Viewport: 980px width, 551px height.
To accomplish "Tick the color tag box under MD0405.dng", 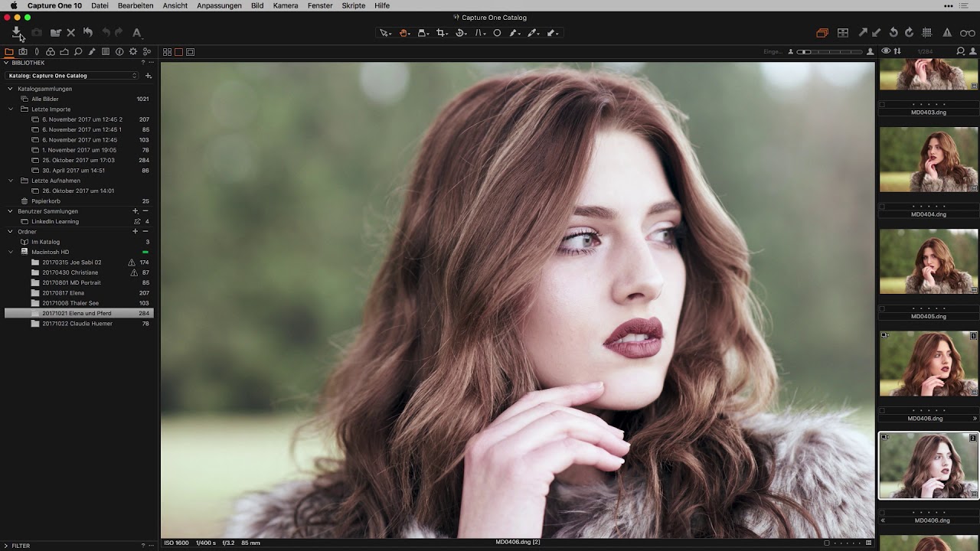I will click(x=882, y=309).
